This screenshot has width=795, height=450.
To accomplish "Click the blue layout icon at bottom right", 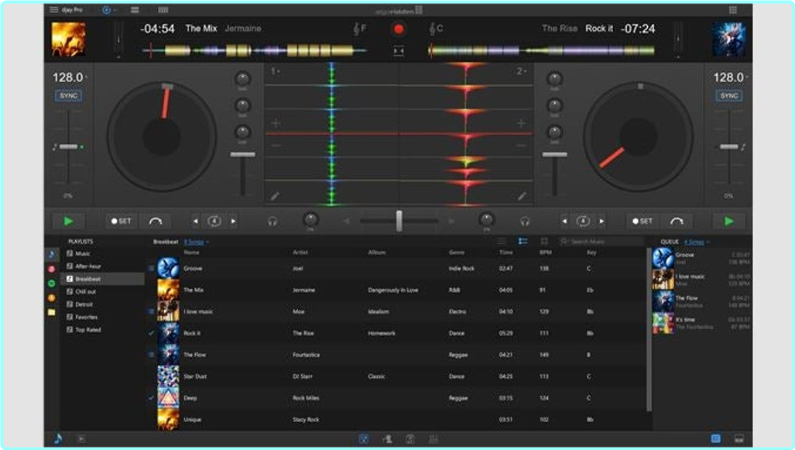I will tap(715, 439).
